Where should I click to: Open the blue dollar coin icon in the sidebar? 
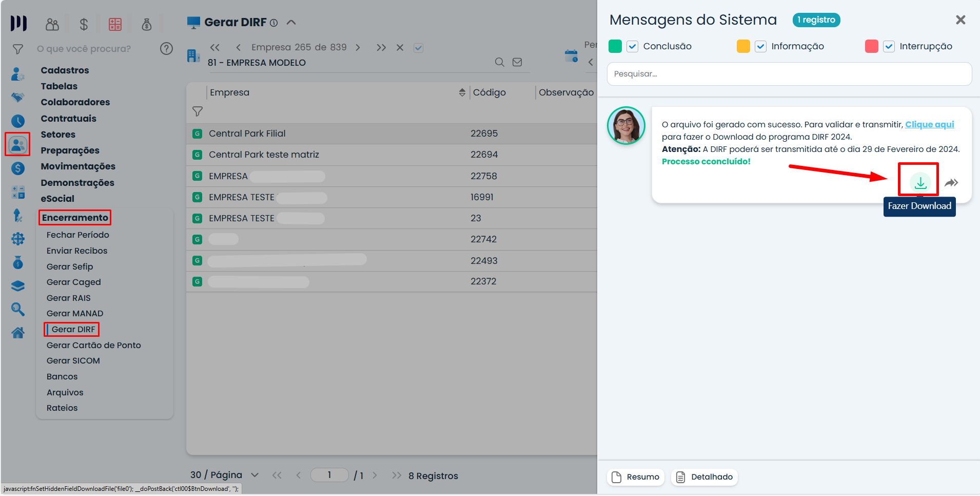tap(18, 168)
